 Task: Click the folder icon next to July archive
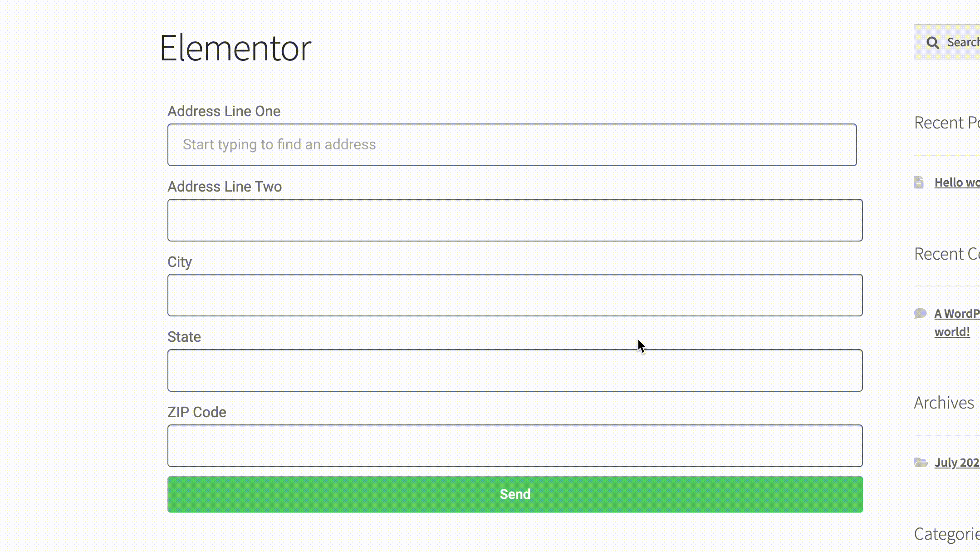[x=921, y=463]
